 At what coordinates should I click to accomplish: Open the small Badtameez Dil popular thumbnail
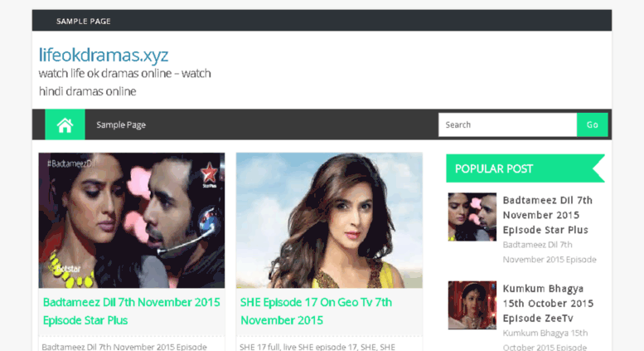[x=472, y=217]
